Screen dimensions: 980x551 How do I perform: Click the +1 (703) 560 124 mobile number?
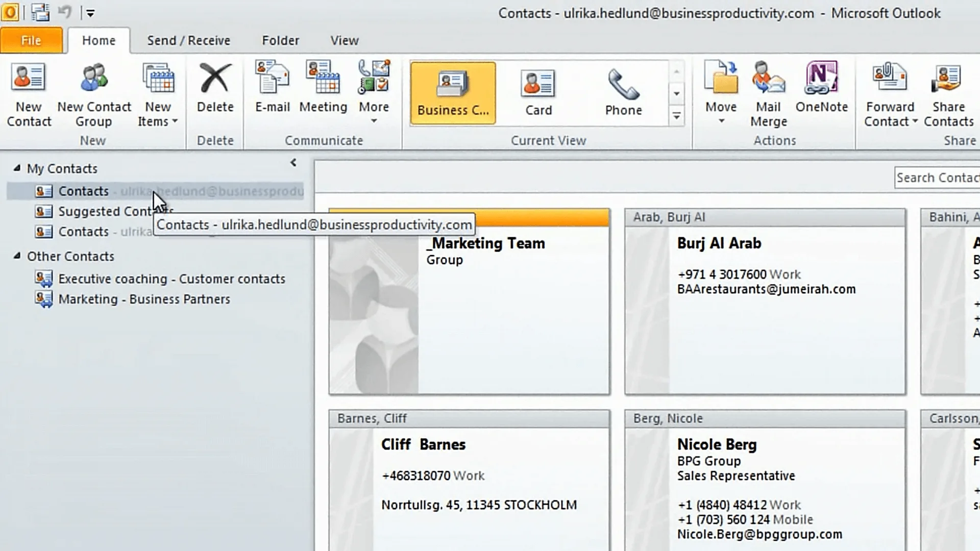click(x=724, y=519)
